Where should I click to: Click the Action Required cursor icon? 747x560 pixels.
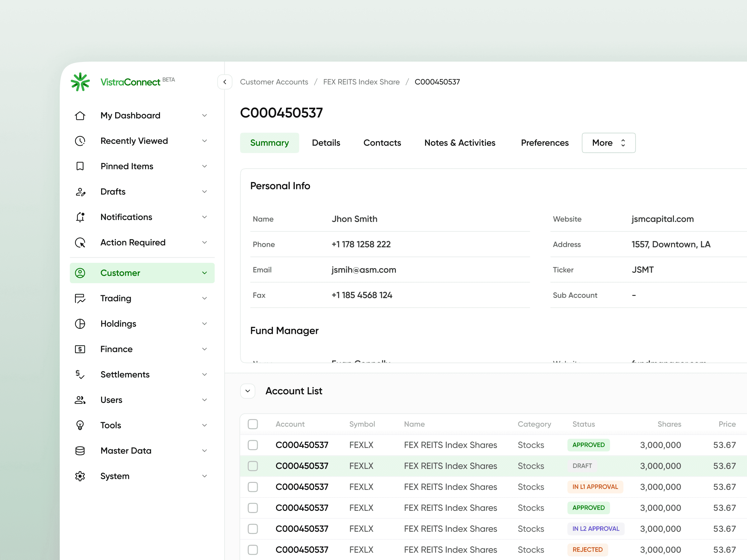[80, 242]
